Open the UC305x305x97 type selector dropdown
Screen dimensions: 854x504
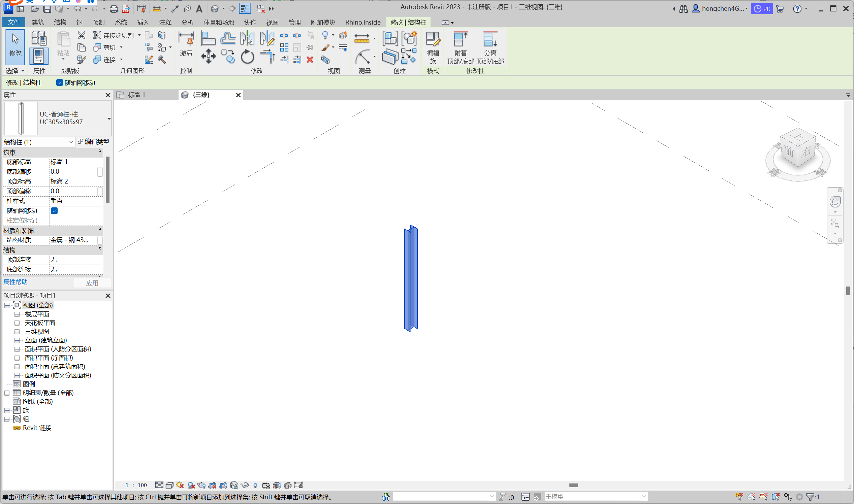[109, 119]
